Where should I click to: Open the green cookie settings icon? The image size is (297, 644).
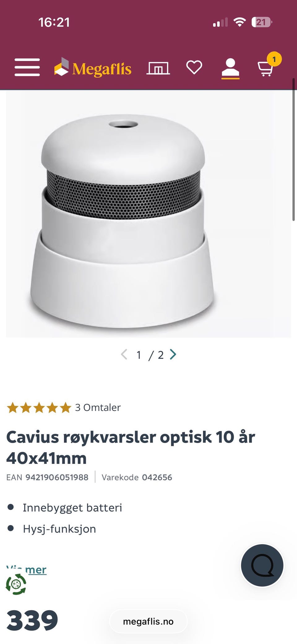pyautogui.click(x=16, y=584)
